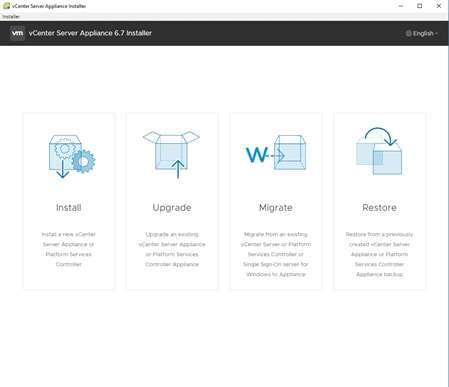
Task: Open the Installer menu
Action: (11, 16)
